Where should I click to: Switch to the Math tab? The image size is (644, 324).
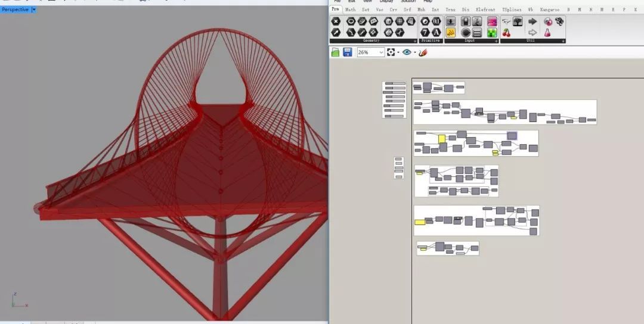(351, 10)
